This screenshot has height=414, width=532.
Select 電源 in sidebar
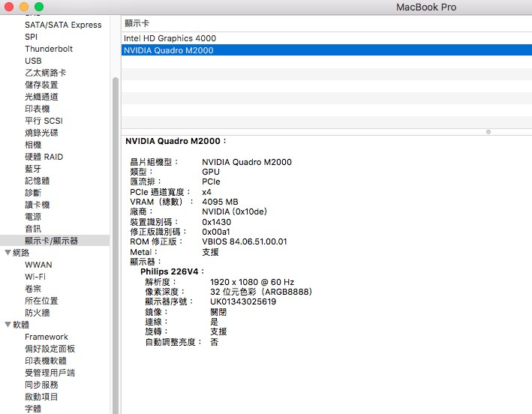pyautogui.click(x=33, y=217)
